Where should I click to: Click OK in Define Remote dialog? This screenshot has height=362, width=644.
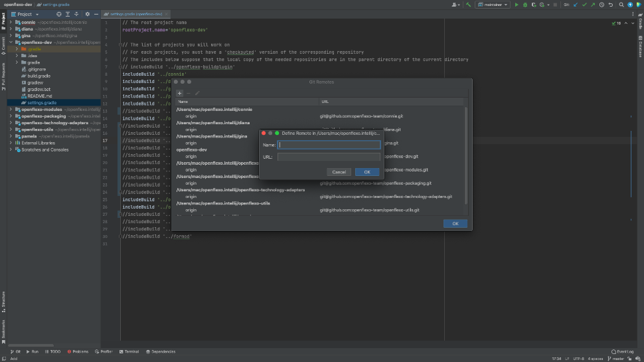(367, 172)
